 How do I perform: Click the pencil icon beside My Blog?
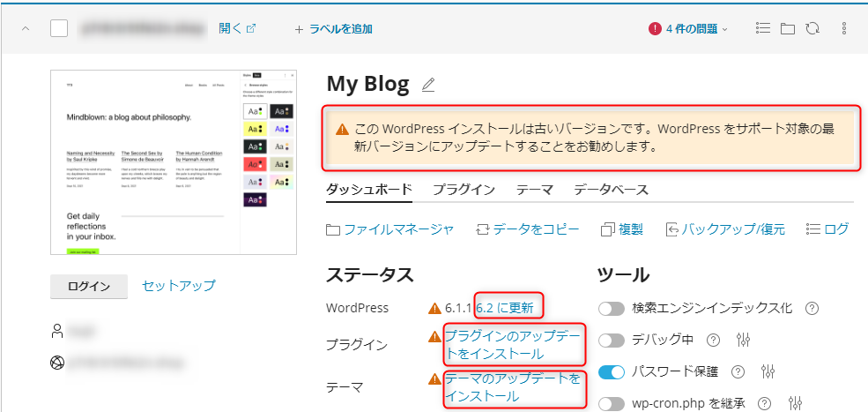428,85
